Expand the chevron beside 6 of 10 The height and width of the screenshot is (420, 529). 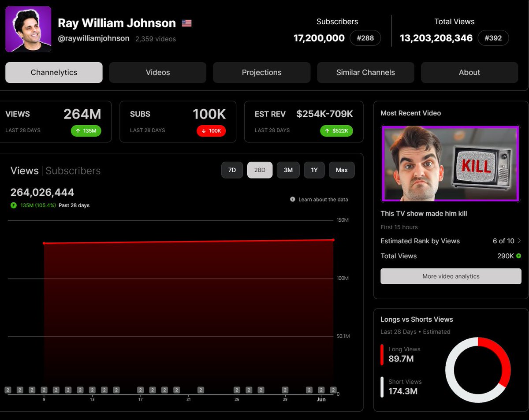[519, 241]
